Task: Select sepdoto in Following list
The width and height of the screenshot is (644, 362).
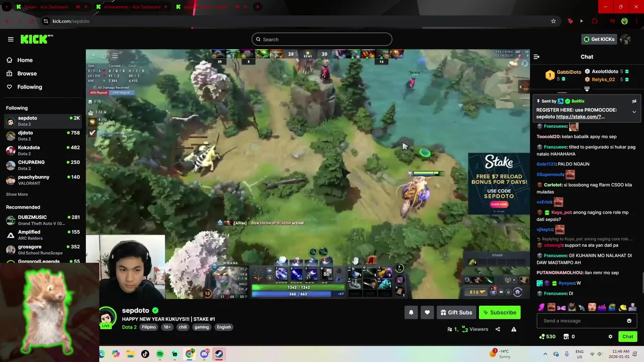Action: tap(43, 121)
